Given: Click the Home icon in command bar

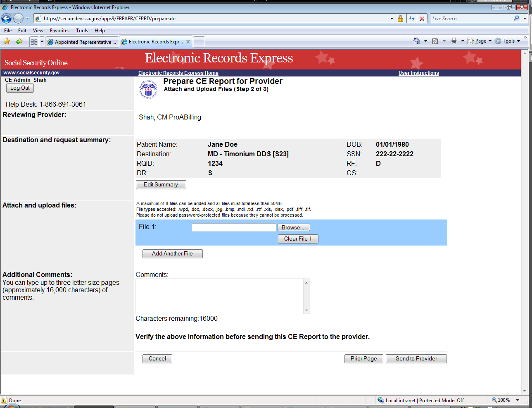Looking at the screenshot, I should pos(417,41).
